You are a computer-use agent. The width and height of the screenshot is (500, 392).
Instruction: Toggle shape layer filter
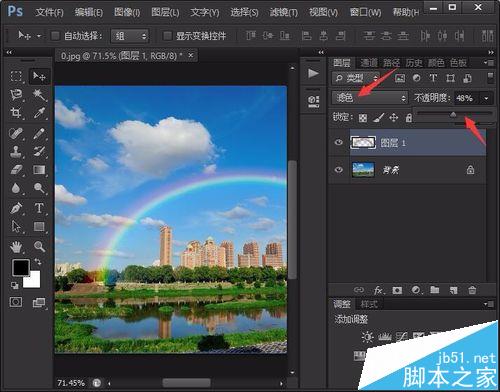point(450,78)
